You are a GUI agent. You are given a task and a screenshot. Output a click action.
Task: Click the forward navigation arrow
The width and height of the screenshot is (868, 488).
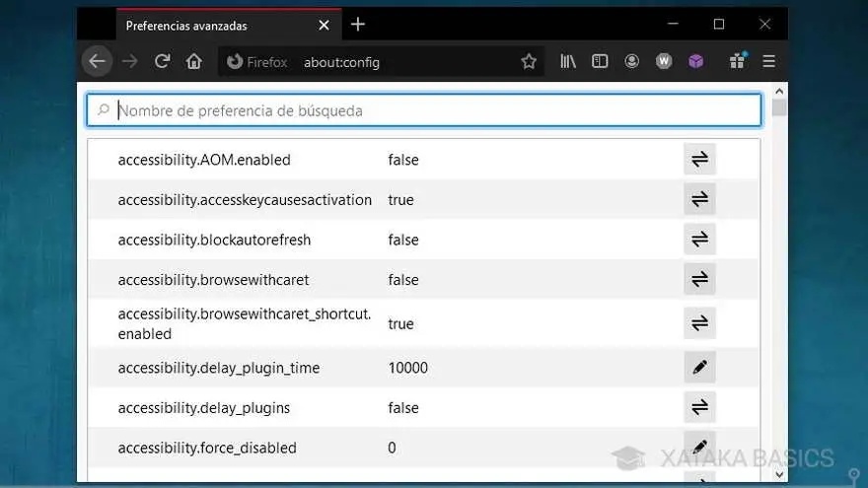pos(129,61)
